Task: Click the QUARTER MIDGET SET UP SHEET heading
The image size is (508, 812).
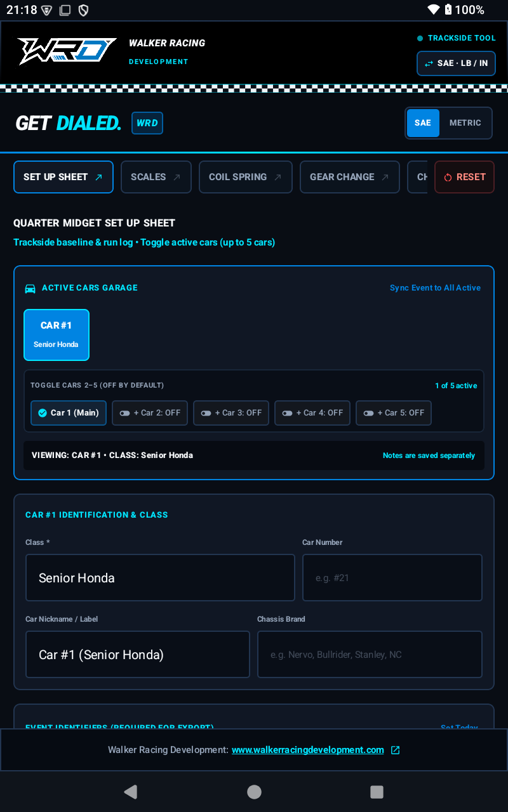Action: (x=94, y=223)
